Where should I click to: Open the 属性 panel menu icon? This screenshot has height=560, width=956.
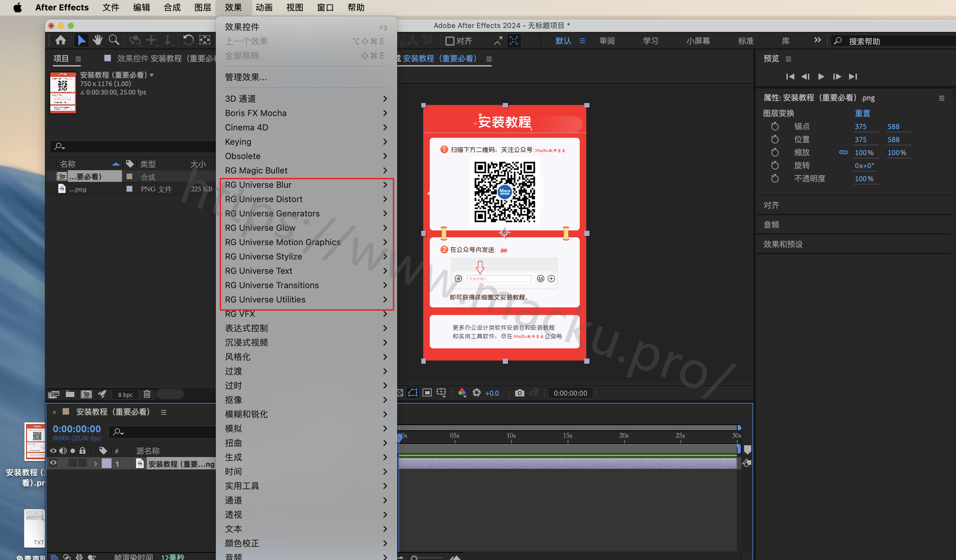click(x=941, y=98)
